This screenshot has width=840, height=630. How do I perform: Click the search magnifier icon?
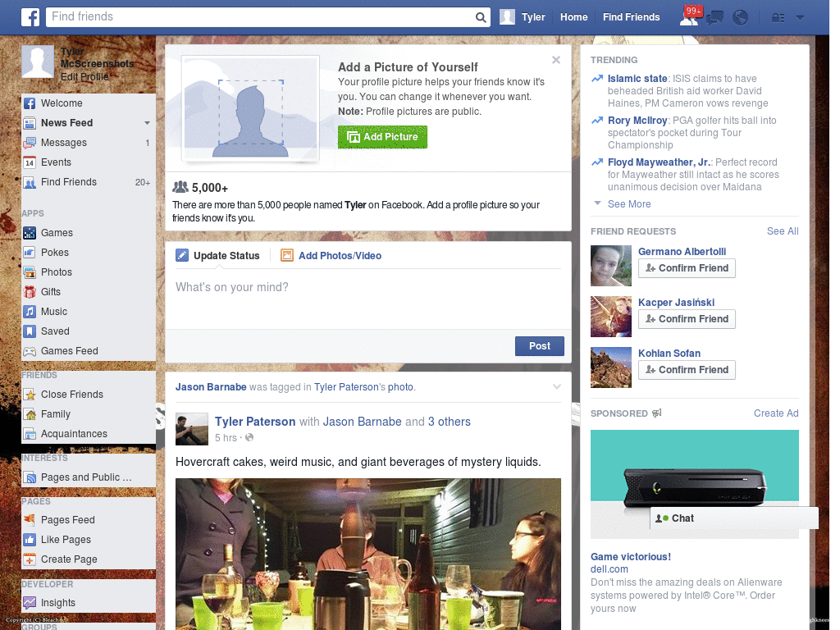tap(481, 18)
